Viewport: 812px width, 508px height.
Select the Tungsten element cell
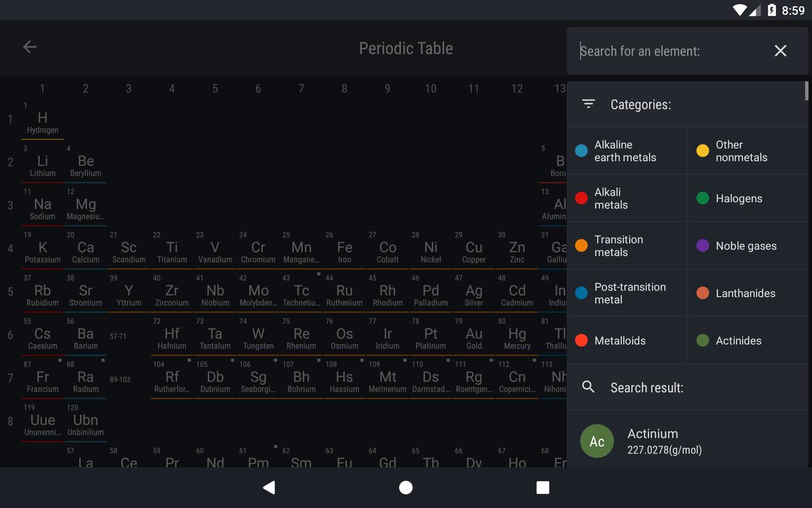click(258, 337)
